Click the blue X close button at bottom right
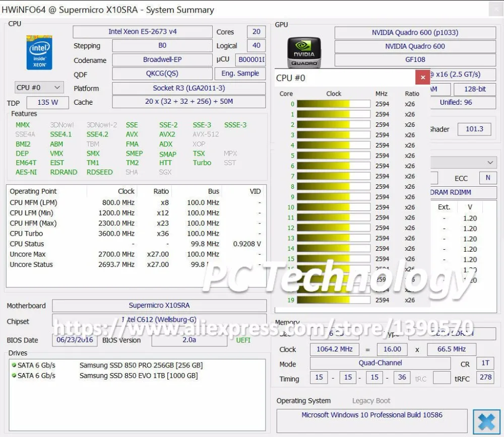The width and height of the screenshot is (504, 437). (486, 421)
